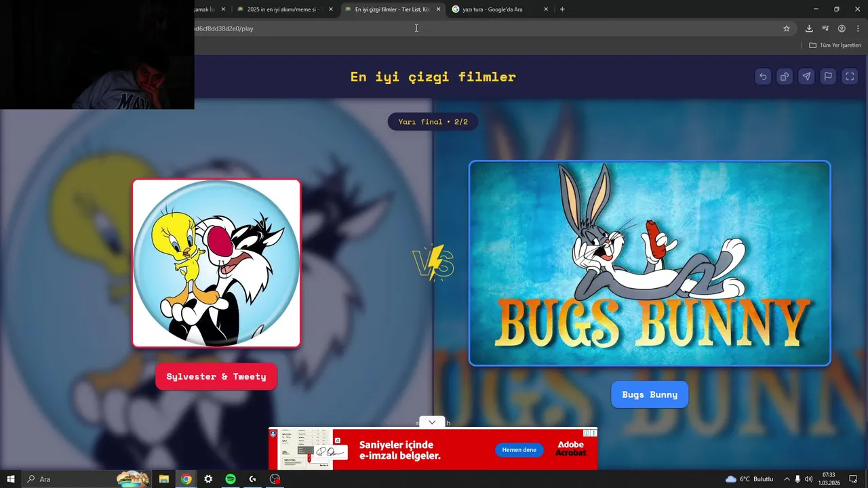Click the Hemen dene button in Adobe ad

[519, 450]
